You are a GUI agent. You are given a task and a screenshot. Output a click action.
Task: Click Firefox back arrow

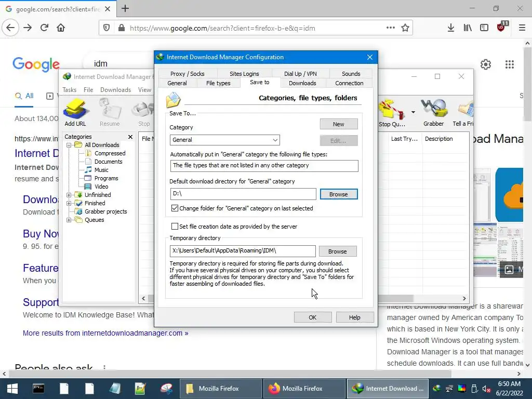click(x=10, y=28)
